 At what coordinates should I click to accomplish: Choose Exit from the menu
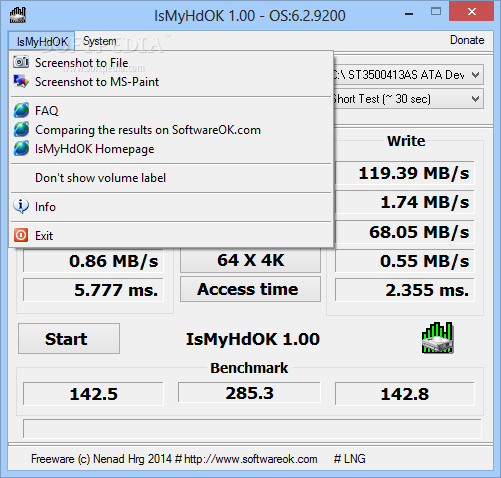click(172, 236)
